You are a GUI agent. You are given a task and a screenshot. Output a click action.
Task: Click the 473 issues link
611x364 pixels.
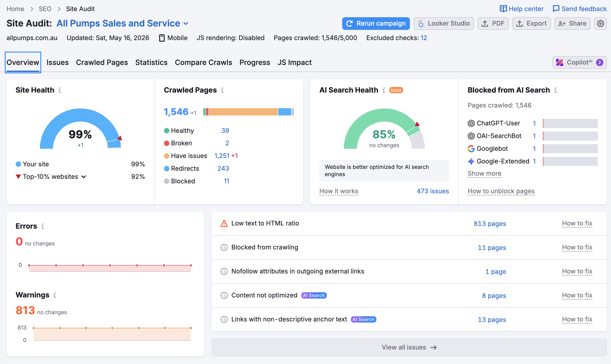click(433, 191)
